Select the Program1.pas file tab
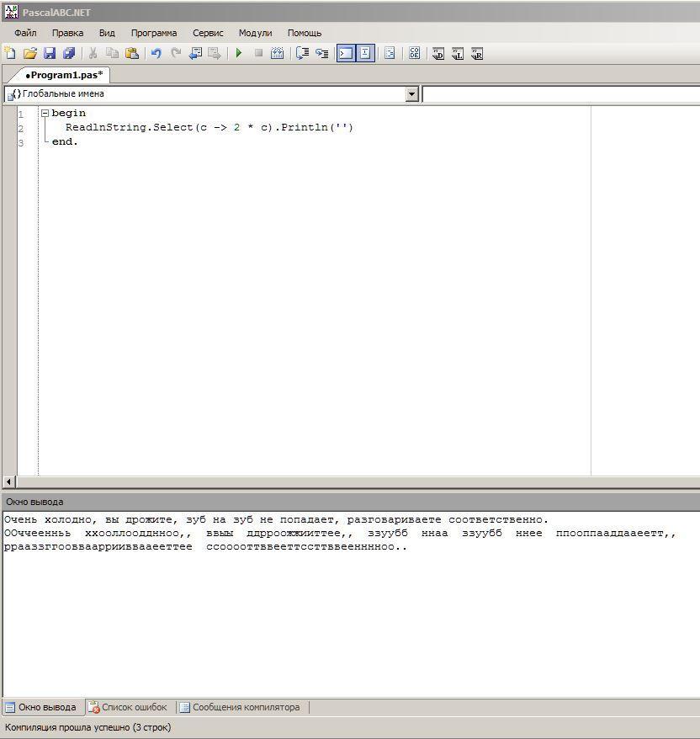Image resolution: width=700 pixels, height=739 pixels. click(x=64, y=75)
